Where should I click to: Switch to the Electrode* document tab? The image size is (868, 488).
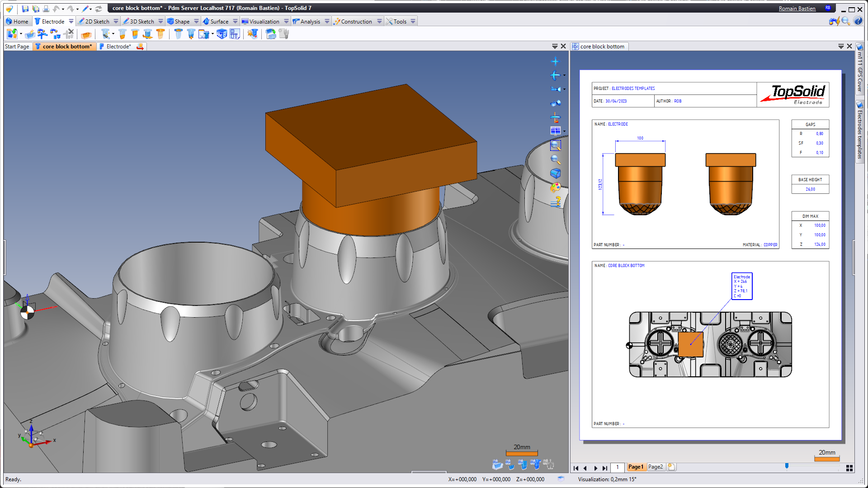point(118,46)
